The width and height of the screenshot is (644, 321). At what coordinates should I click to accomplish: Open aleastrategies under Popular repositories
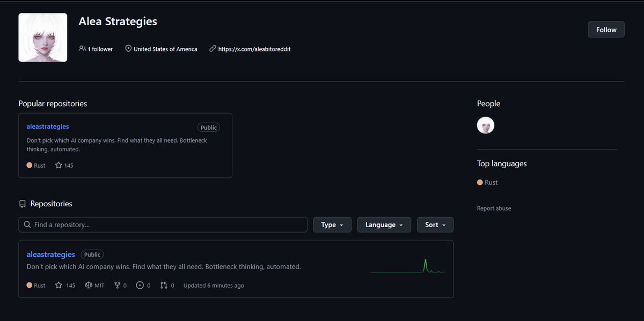point(48,126)
